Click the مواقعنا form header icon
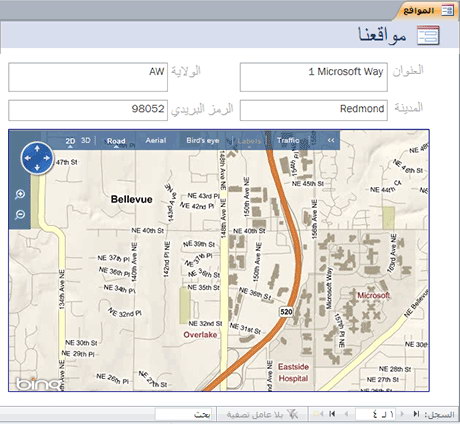Image resolution: width=460 pixels, height=424 pixels. (x=428, y=35)
